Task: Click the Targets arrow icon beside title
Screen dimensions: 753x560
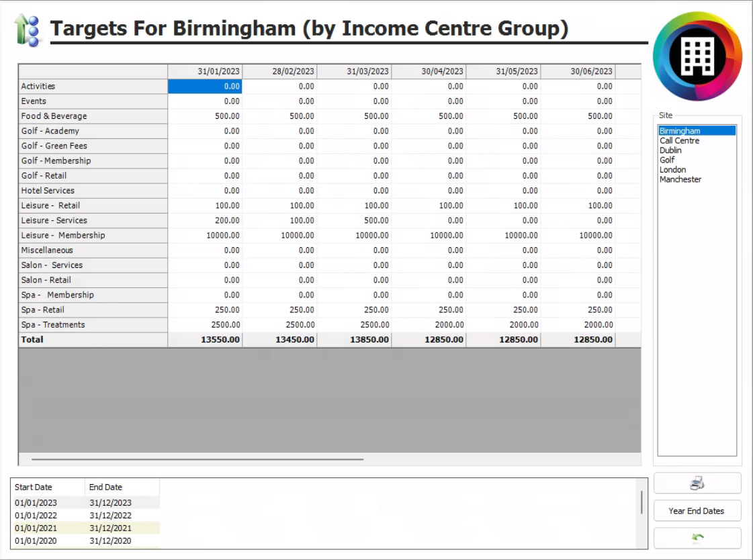Action: tap(26, 30)
